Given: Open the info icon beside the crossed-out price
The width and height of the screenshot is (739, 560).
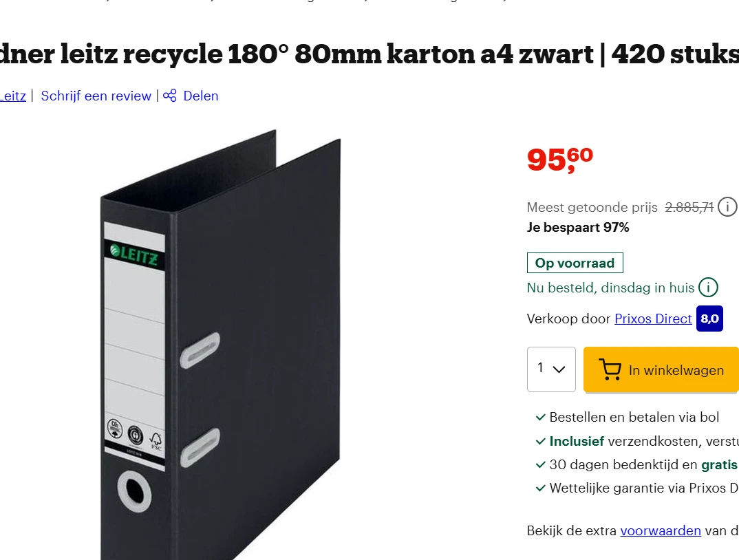Looking at the screenshot, I should [x=727, y=206].
